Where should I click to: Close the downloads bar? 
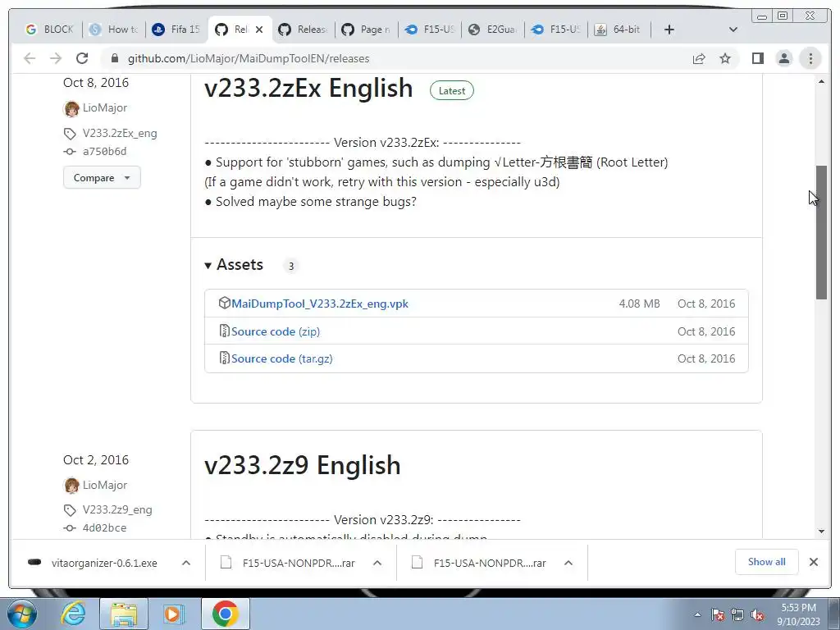coord(813,562)
